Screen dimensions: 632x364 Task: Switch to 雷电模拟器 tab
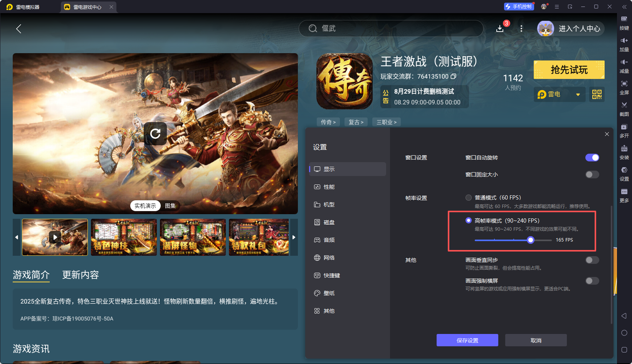[23, 7]
